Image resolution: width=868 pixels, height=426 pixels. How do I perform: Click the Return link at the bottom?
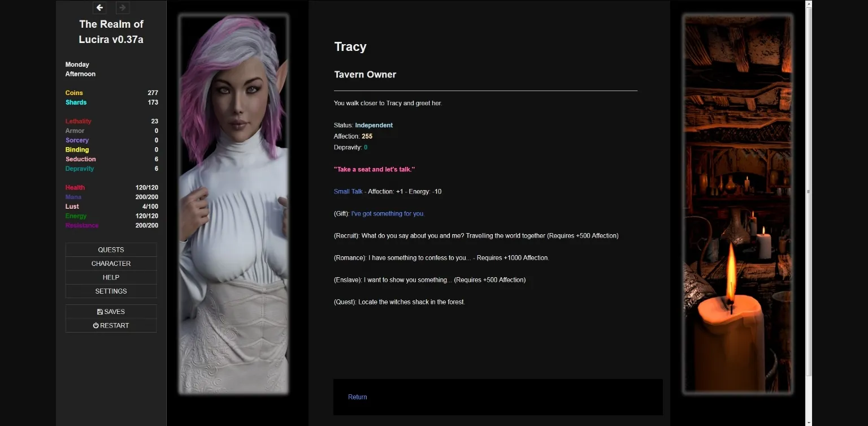click(357, 397)
